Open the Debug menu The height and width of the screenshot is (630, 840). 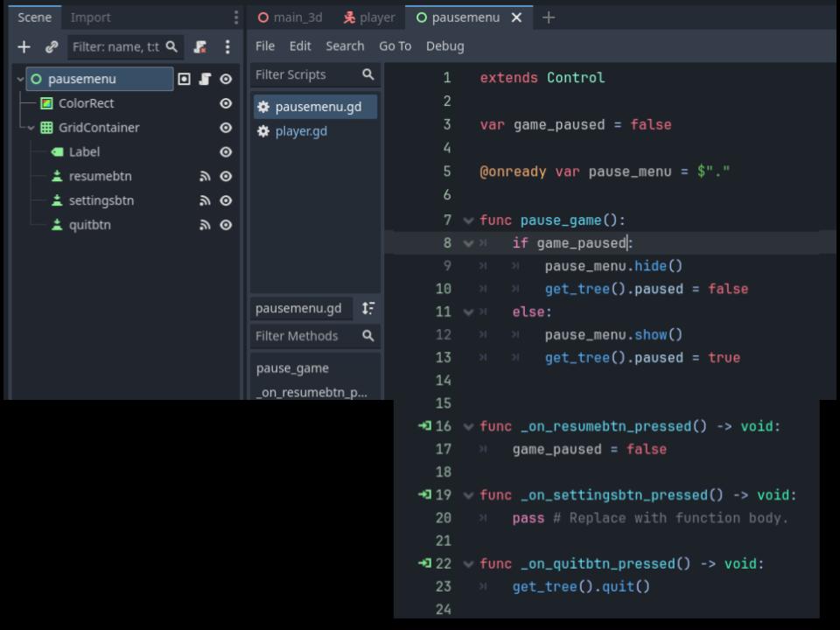(444, 46)
